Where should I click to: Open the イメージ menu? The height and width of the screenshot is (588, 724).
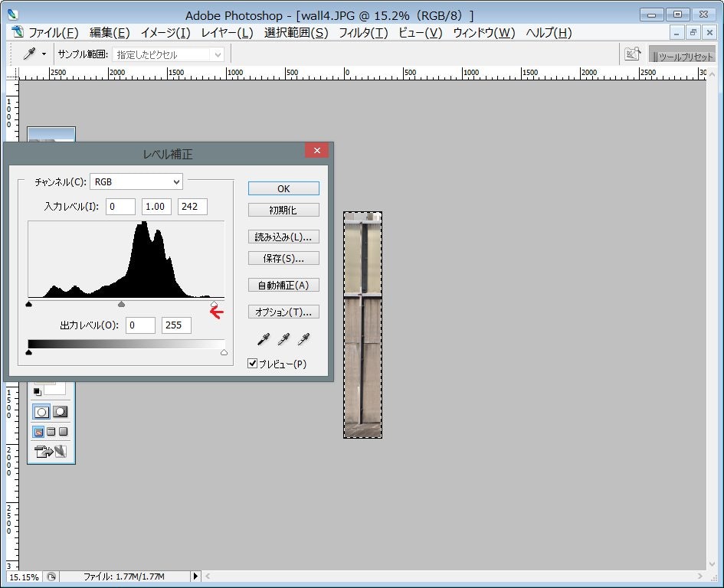(x=165, y=32)
